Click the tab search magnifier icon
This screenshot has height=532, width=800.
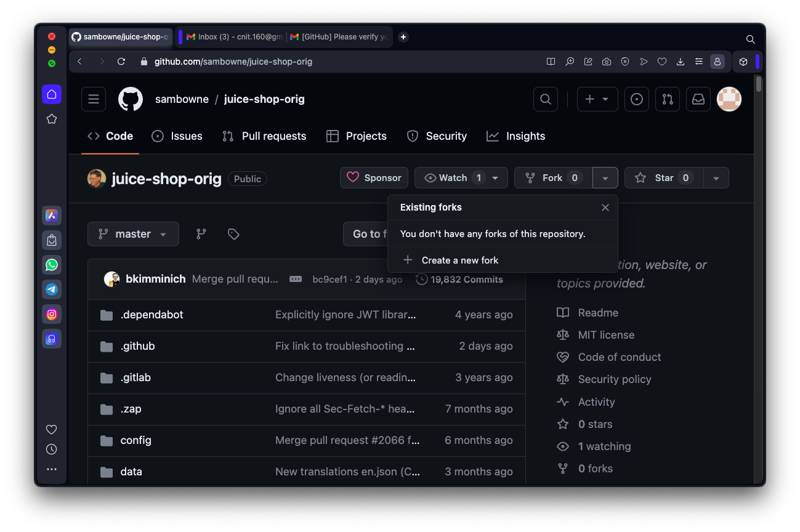point(751,39)
